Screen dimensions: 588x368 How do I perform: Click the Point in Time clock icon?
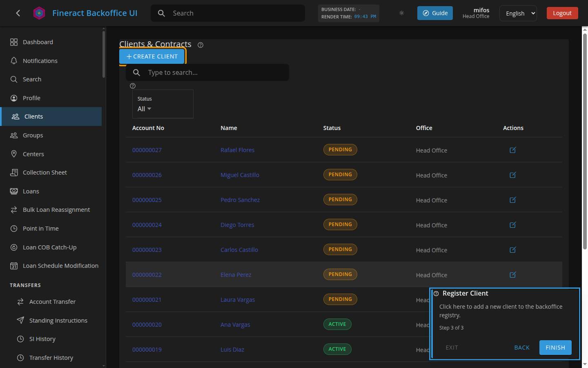click(14, 229)
